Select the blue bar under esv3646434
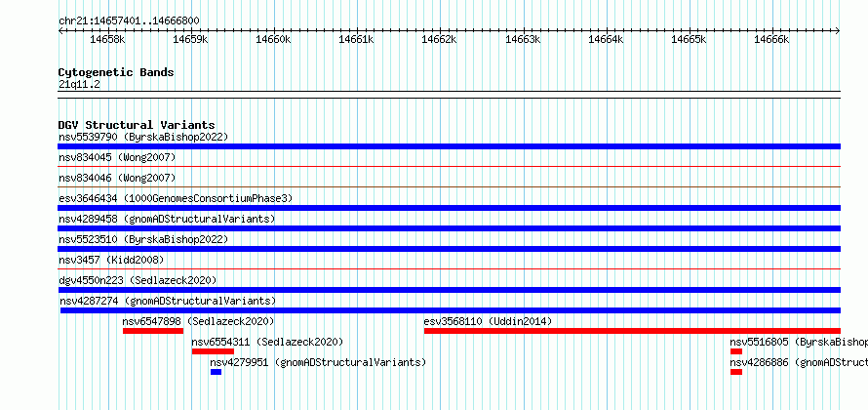Screen dimensions: 868x410 pos(449,208)
